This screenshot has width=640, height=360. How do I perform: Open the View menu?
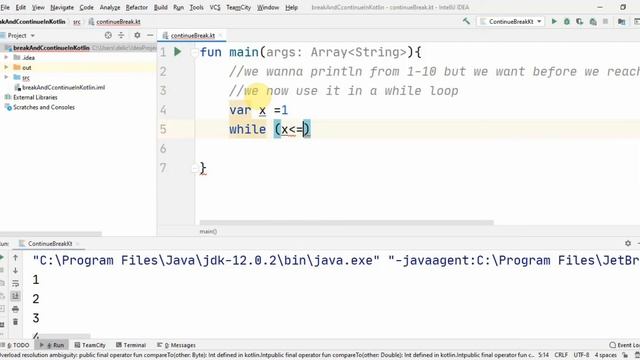tap(38, 7)
